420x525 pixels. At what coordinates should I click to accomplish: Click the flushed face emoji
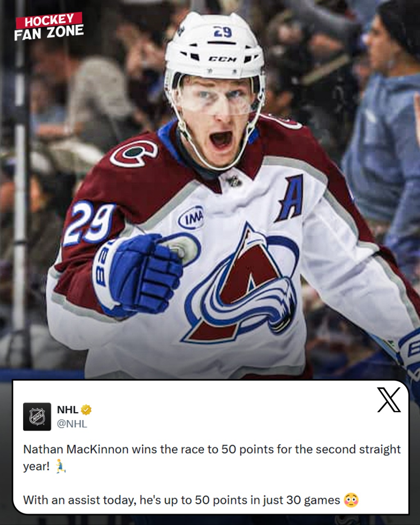pos(352,500)
